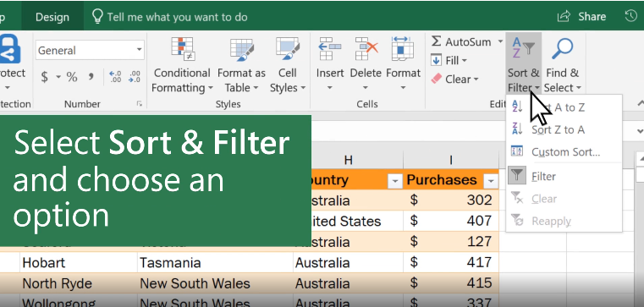
Task: Select purchase value 127
Action: coord(451,242)
